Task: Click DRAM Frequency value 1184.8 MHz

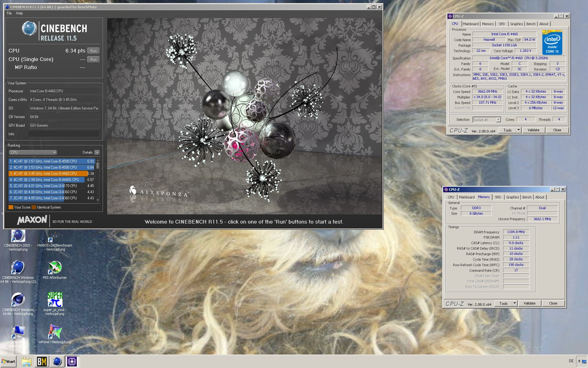Action: (x=516, y=232)
